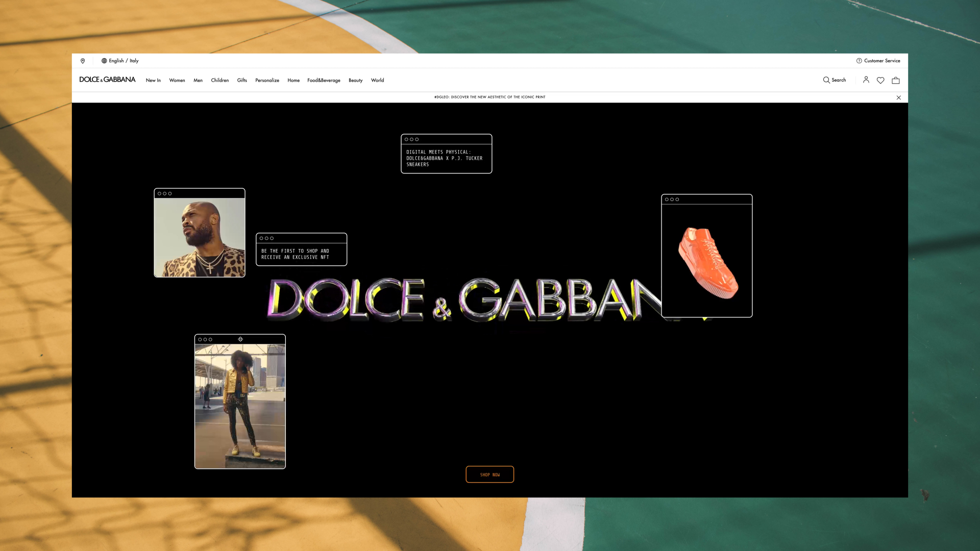Open the Gifts menu

pos(242,80)
